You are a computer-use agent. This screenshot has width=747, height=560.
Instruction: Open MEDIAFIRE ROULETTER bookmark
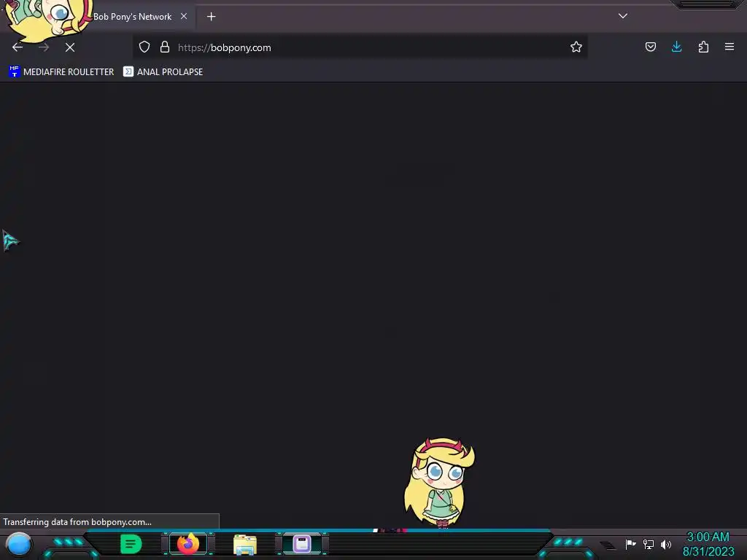tap(61, 72)
